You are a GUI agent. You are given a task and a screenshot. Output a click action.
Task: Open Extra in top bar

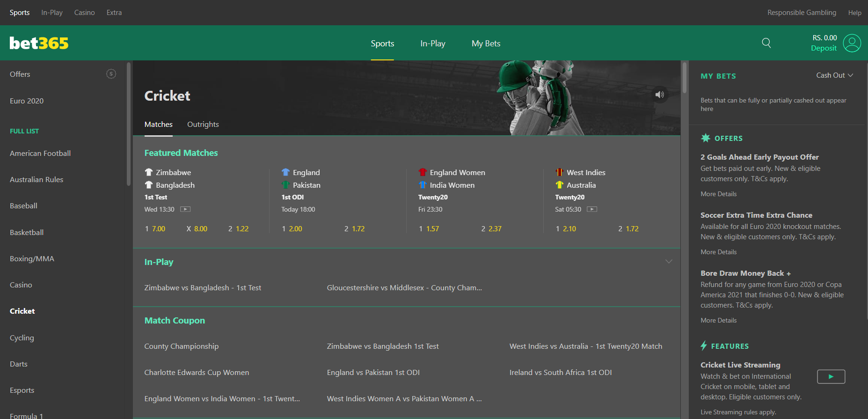pyautogui.click(x=114, y=13)
